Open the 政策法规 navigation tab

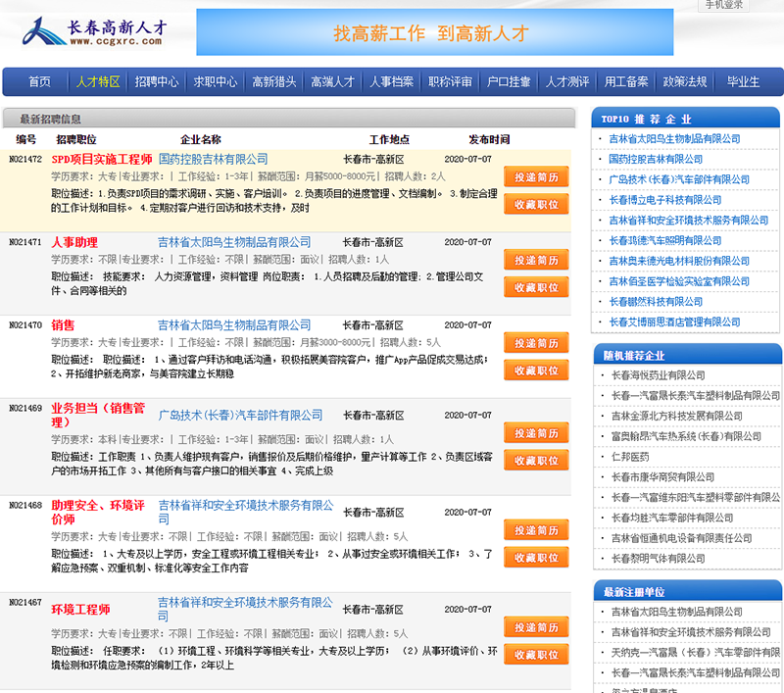coord(684,81)
